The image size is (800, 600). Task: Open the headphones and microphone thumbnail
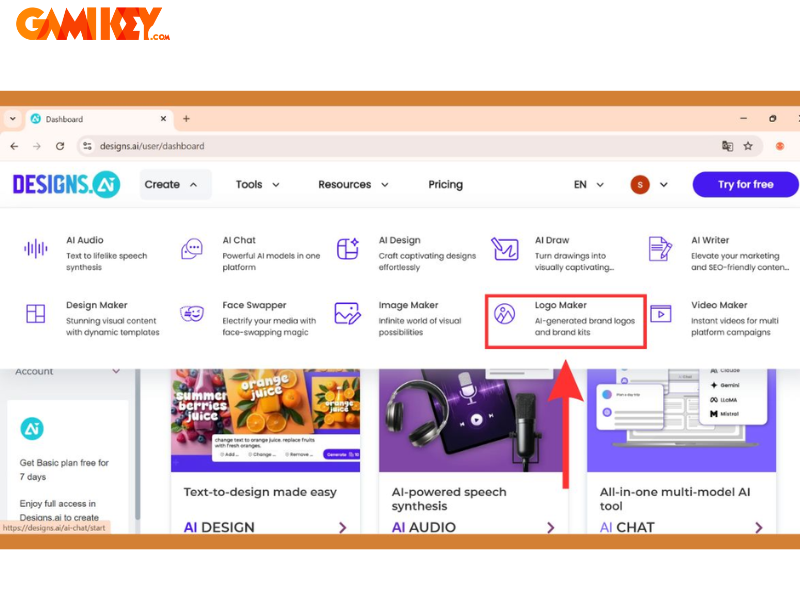[473, 420]
